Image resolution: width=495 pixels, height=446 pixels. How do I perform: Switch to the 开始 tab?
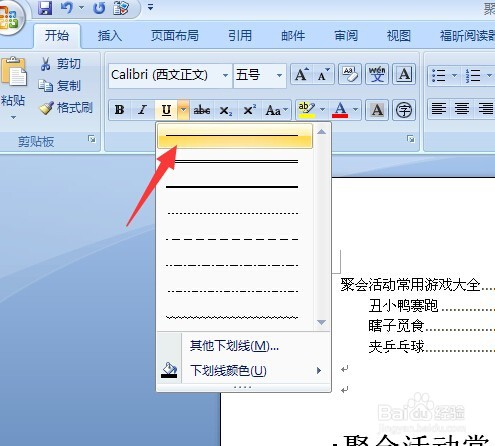(57, 35)
